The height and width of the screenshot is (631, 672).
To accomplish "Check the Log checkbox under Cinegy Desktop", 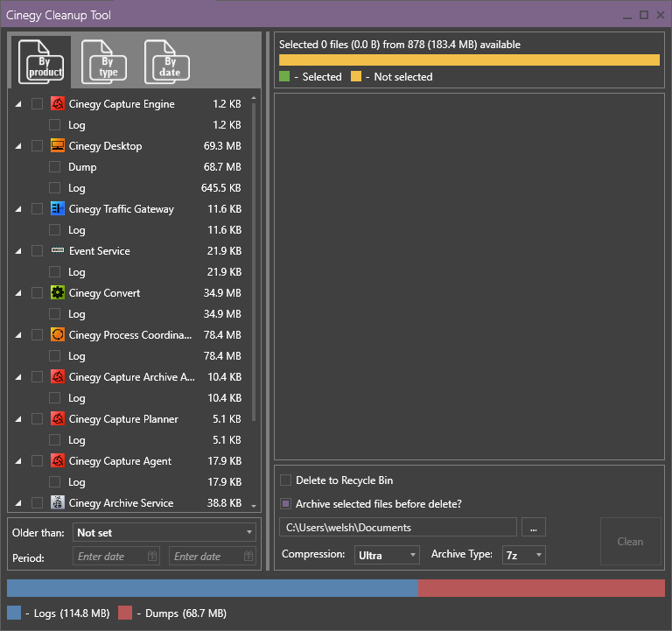I will point(54,188).
